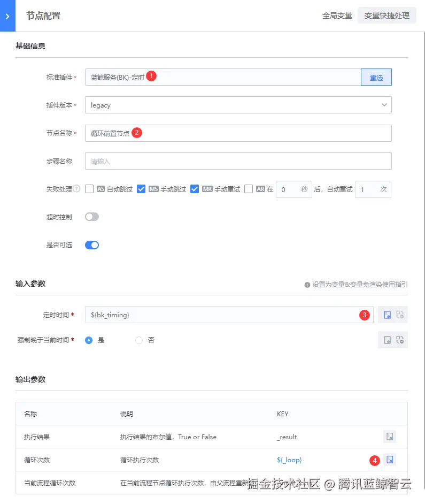The height and width of the screenshot is (504, 425).
Task: Open 变量快捷处理 tab
Action: pos(387,16)
